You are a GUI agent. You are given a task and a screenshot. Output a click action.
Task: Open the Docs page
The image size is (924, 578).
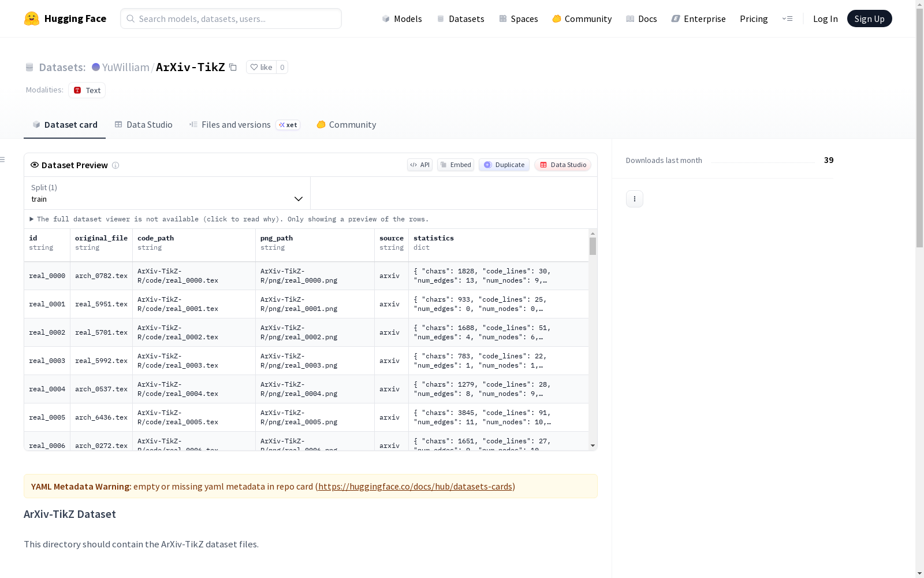click(641, 18)
